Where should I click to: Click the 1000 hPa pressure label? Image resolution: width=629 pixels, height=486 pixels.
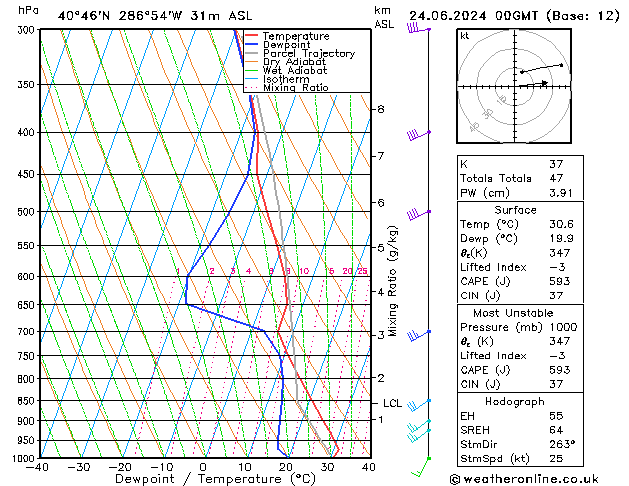(x=24, y=458)
